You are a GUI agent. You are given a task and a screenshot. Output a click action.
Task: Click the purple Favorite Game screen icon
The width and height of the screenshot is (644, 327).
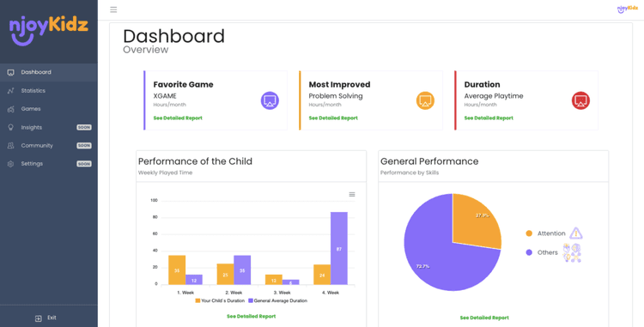click(x=270, y=100)
